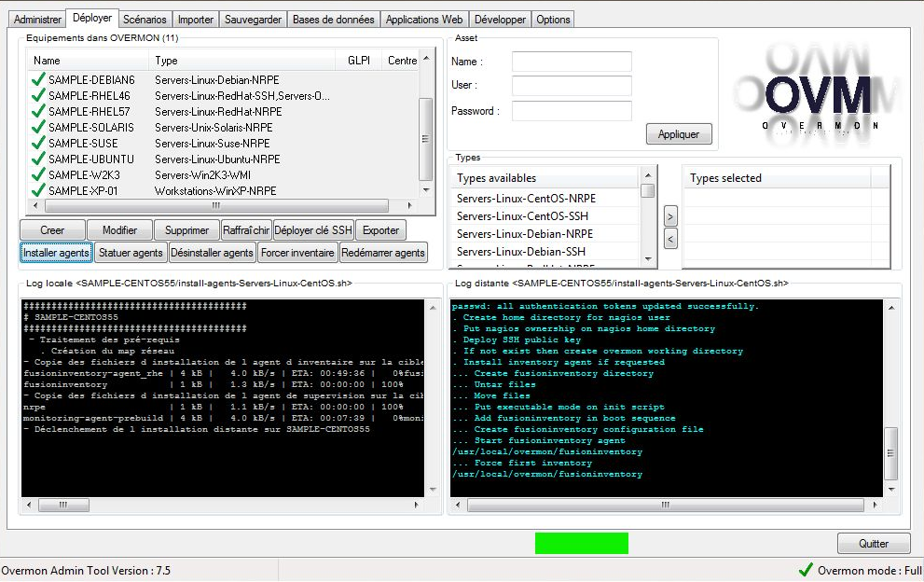Click the Supprimer button
The width and height of the screenshot is (924, 582).
pos(186,230)
